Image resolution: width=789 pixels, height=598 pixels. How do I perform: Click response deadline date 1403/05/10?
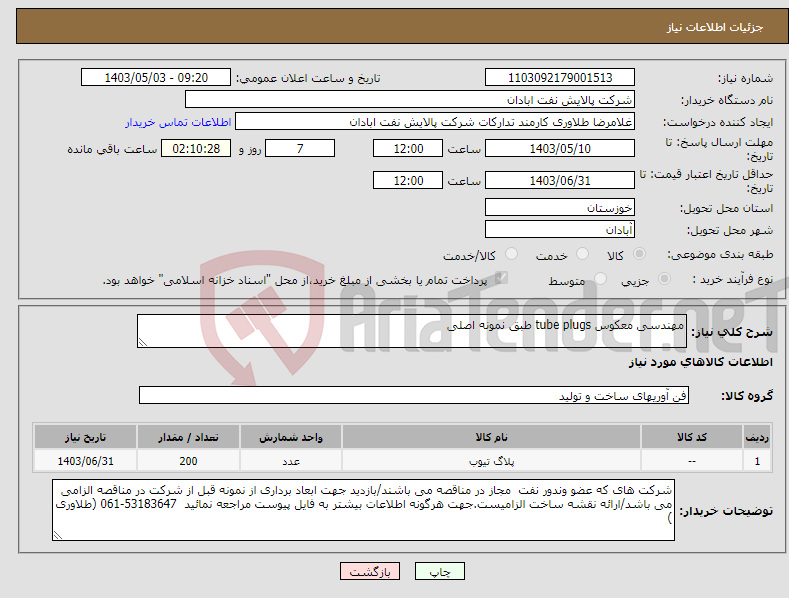(560, 148)
